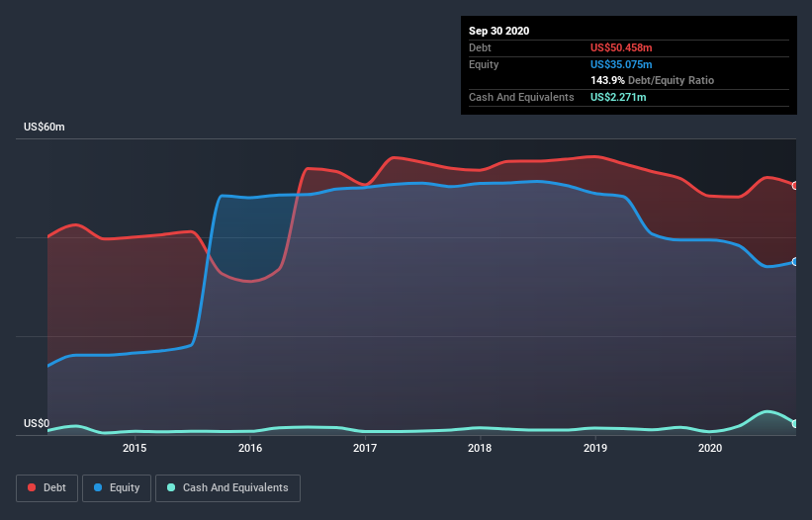Click the Equity label in tooltip
The image size is (812, 520).
click(x=484, y=64)
